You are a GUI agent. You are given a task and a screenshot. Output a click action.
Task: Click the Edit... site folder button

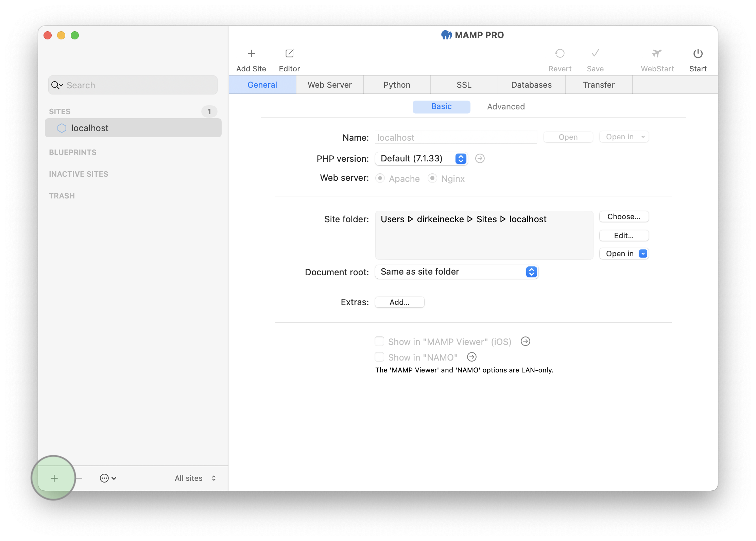point(624,235)
